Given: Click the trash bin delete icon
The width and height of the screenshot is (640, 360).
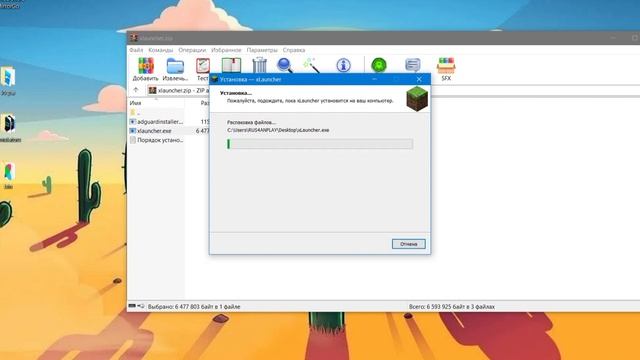Looking at the screenshot, I should click(x=259, y=65).
